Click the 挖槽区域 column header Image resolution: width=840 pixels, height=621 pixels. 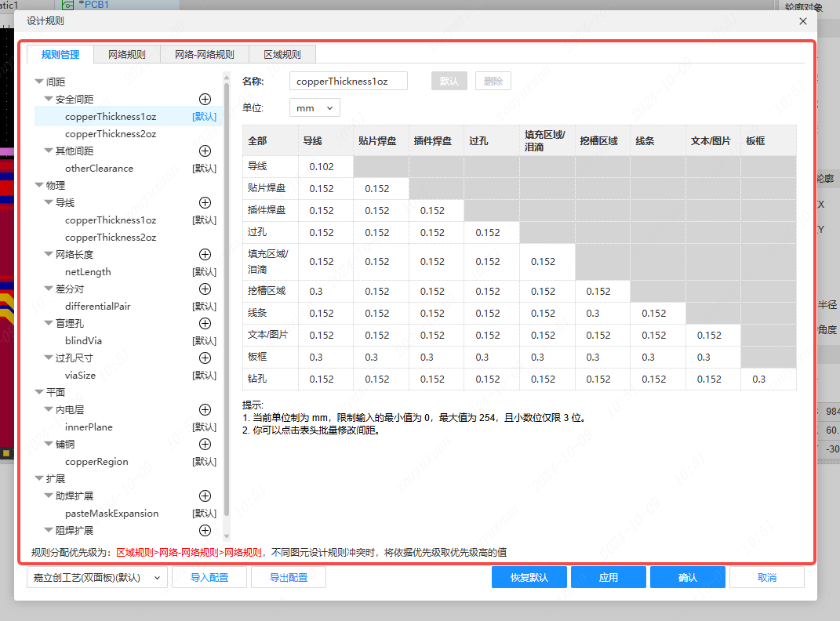602,141
